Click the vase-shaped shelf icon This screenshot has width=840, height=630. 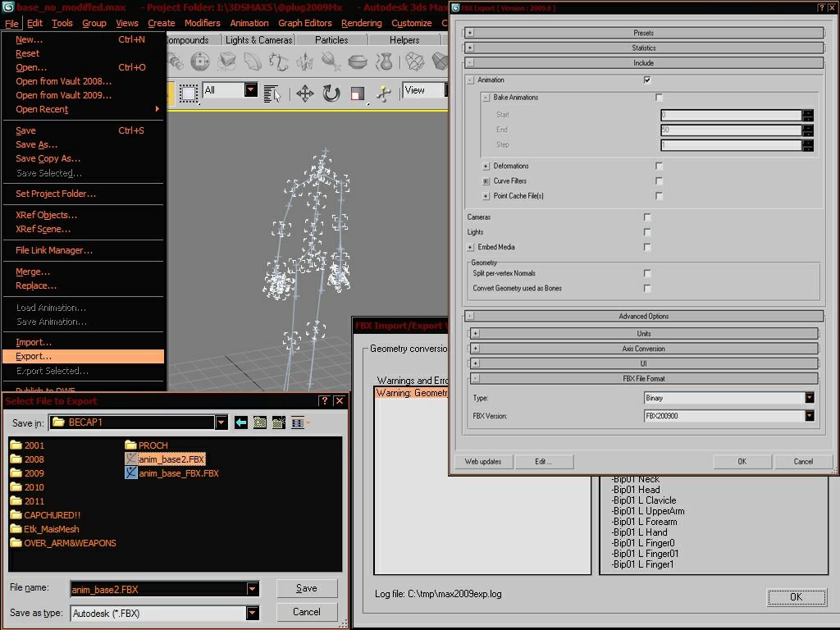(x=384, y=62)
